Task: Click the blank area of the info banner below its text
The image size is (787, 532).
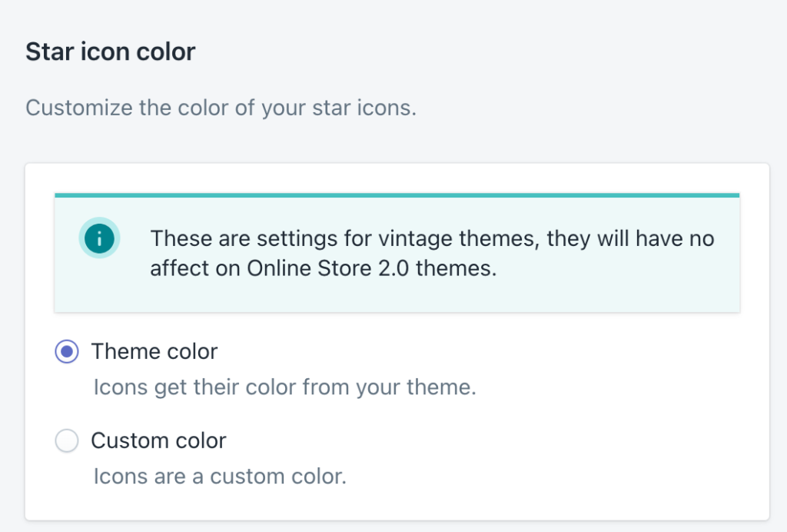Action: (x=397, y=298)
